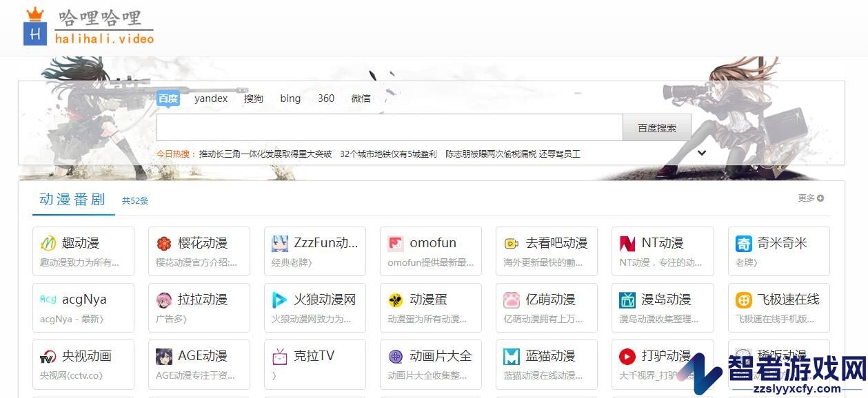868x398 pixels.
Task: Open the acgNya title link
Action: coord(84,300)
